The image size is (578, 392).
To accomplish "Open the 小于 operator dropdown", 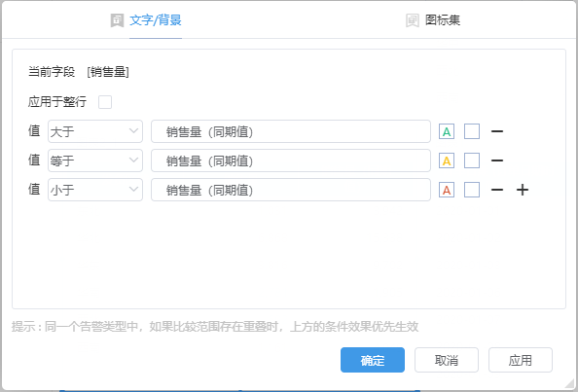I will (x=95, y=190).
